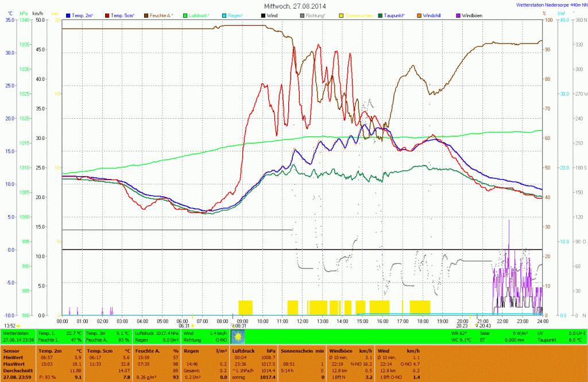The image size is (588, 382).
Task: Click the cyan Regen legend marker
Action: click(225, 15)
